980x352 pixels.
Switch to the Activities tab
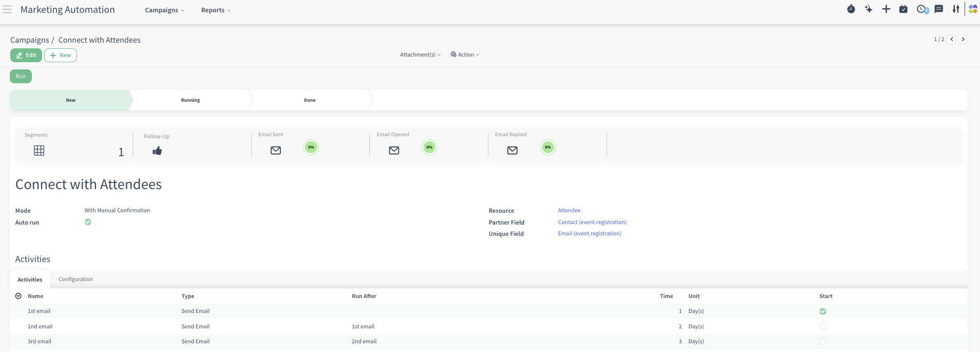pyautogui.click(x=30, y=280)
